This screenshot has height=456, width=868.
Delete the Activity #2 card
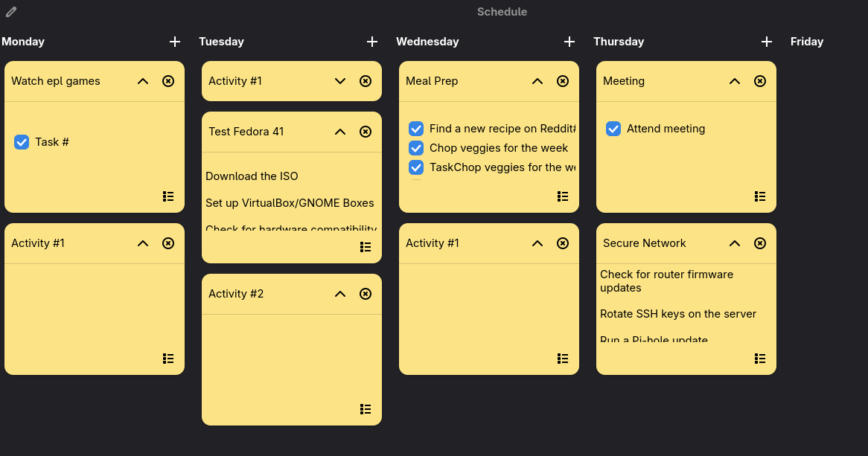[x=366, y=293]
